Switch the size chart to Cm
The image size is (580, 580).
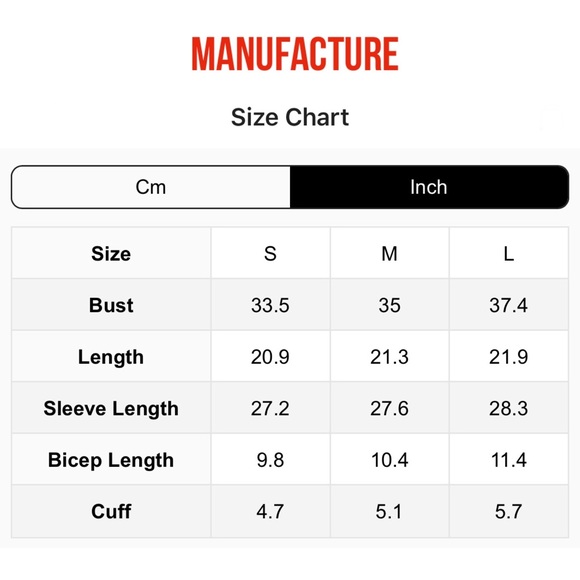(x=151, y=187)
